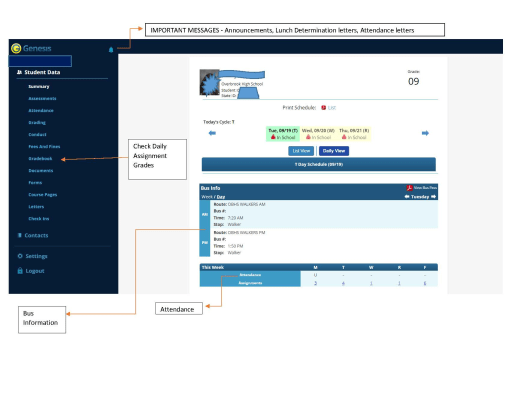
Task: Open the Settings section
Action: [x=36, y=256]
